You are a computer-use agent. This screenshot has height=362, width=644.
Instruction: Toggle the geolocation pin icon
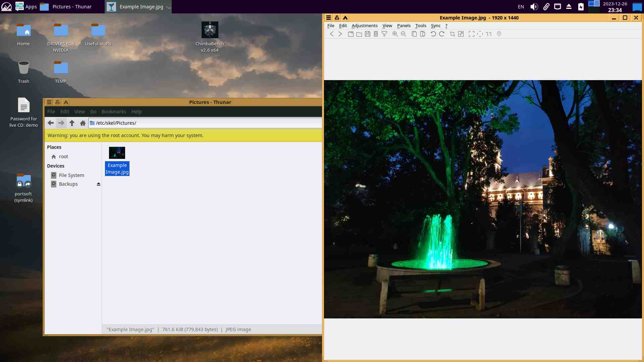[x=499, y=34]
